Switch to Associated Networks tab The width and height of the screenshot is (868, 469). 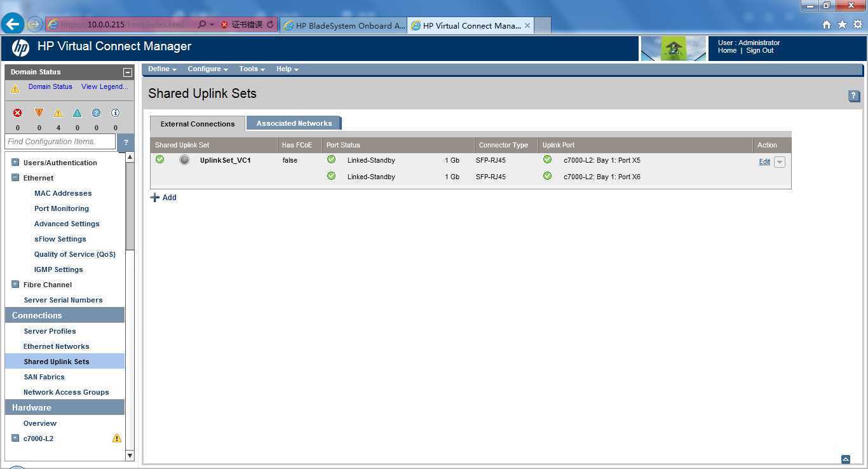click(x=294, y=123)
